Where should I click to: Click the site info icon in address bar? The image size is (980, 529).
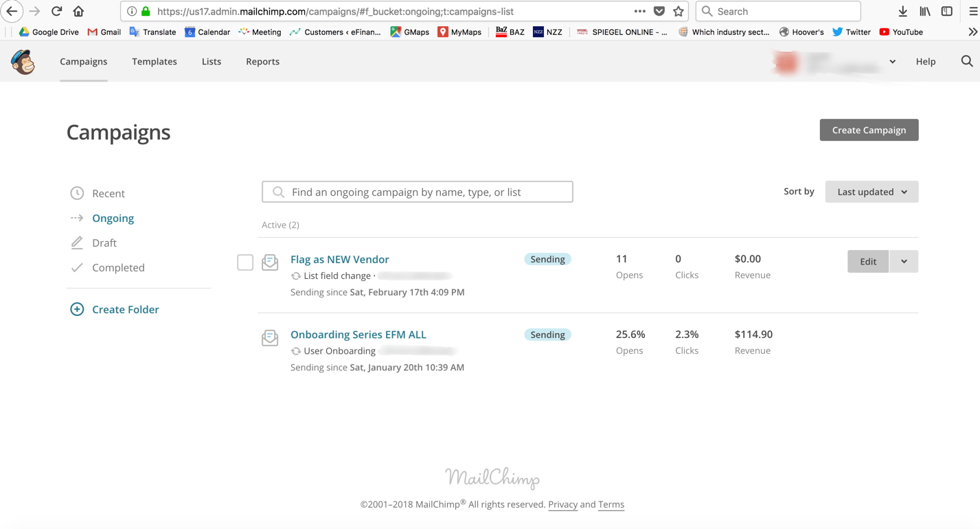click(x=131, y=11)
